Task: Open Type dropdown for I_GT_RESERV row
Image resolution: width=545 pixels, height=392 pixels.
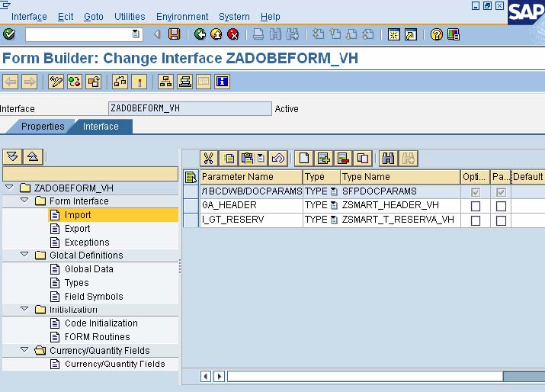Action: pos(334,220)
